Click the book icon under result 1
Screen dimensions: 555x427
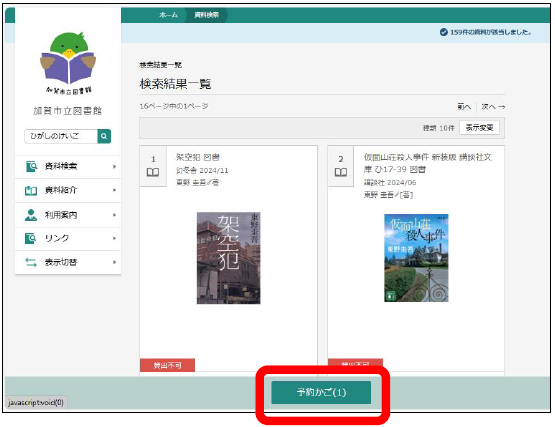point(153,172)
